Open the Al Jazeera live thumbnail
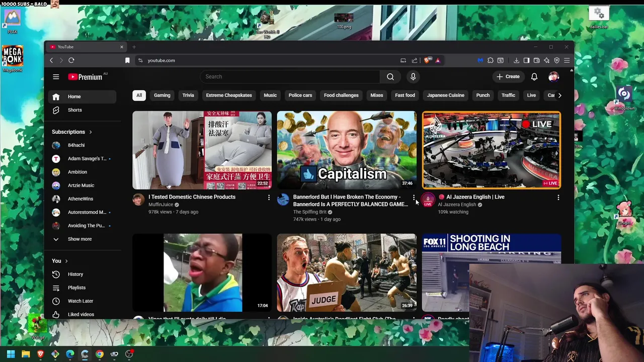 [x=492, y=150]
